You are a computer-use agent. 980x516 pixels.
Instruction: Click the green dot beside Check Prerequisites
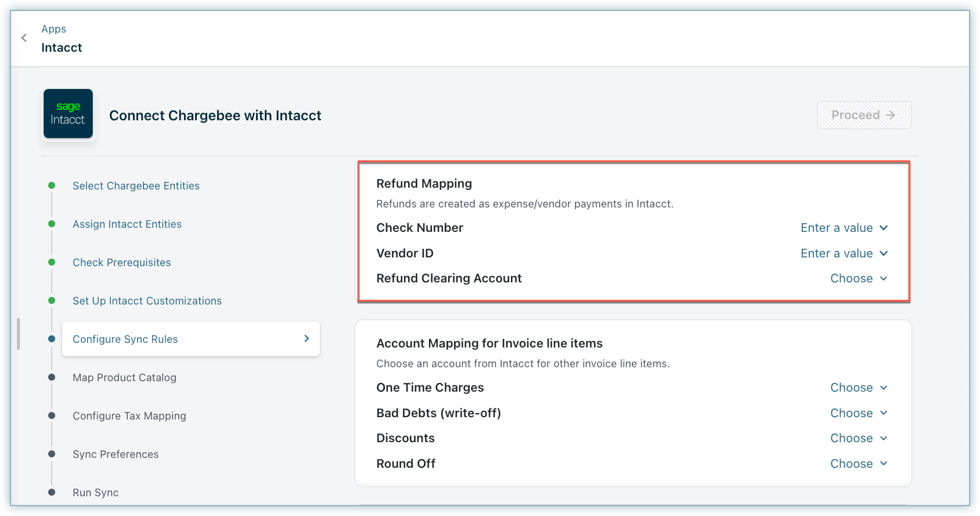pyautogui.click(x=52, y=263)
